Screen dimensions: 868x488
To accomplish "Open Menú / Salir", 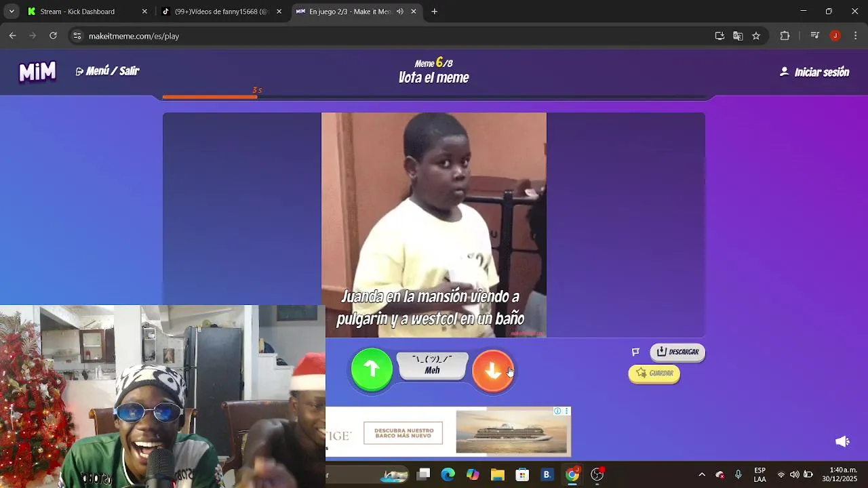I will pyautogui.click(x=108, y=71).
